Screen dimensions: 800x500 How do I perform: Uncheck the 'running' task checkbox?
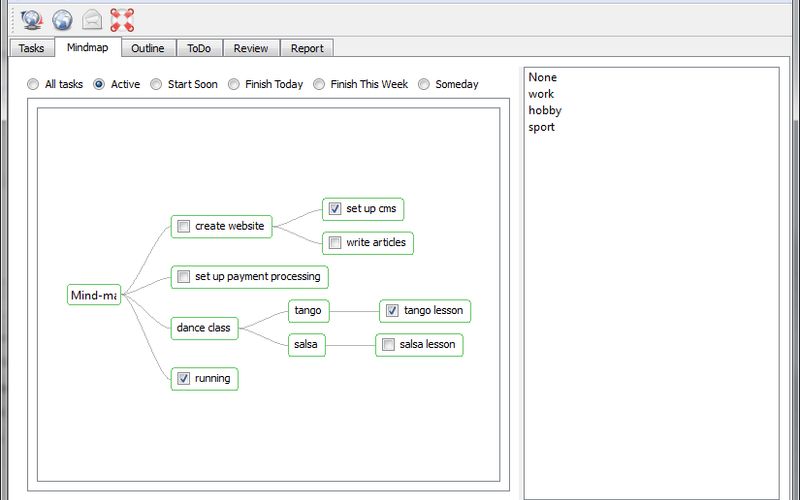tap(183, 378)
